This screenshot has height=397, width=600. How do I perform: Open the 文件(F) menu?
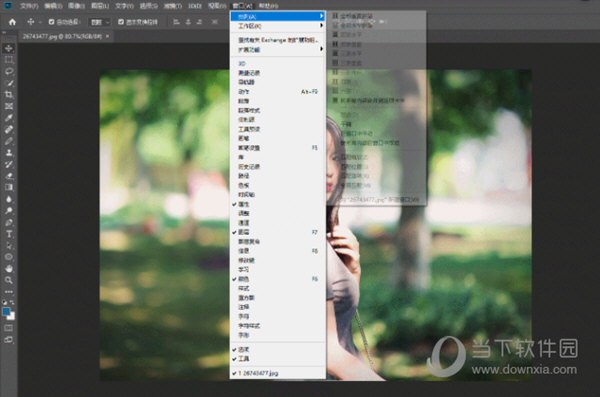click(29, 6)
